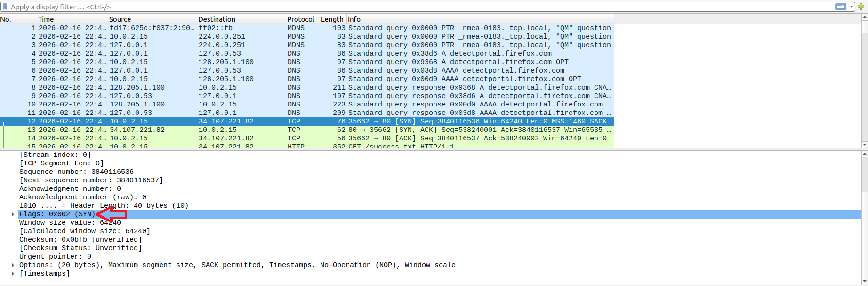Sort packets by the Destination column header
This screenshot has width=868, height=286.
pos(241,19)
